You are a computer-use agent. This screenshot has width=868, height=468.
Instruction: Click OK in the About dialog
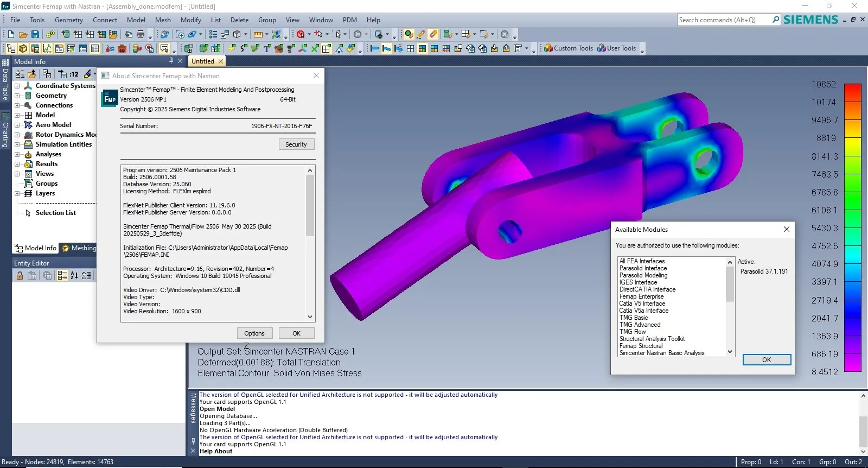pos(296,333)
